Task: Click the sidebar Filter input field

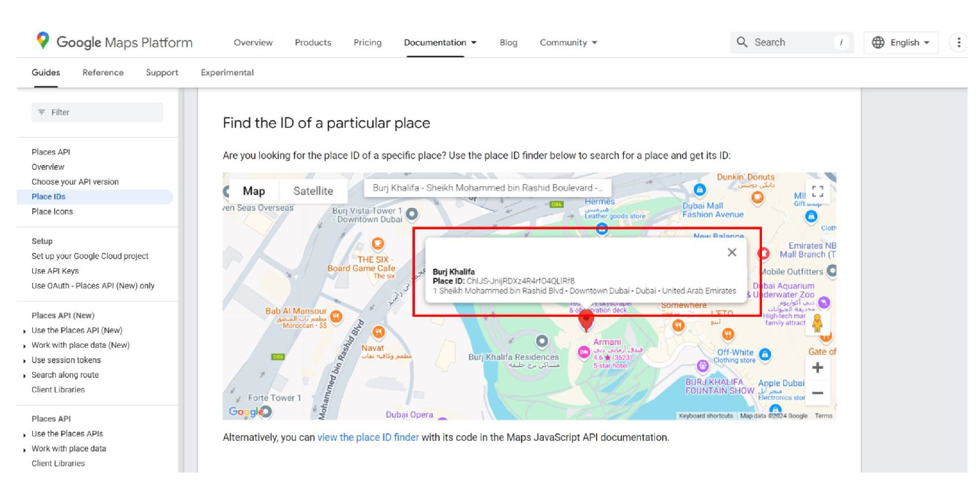Action: (97, 112)
